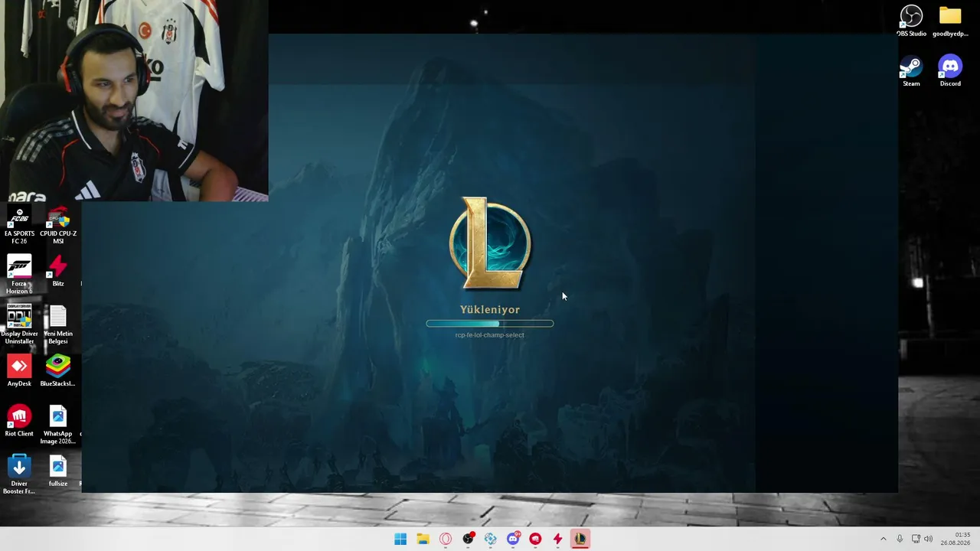Switch to Opera browser in the taskbar
980x551 pixels.
click(x=446, y=539)
